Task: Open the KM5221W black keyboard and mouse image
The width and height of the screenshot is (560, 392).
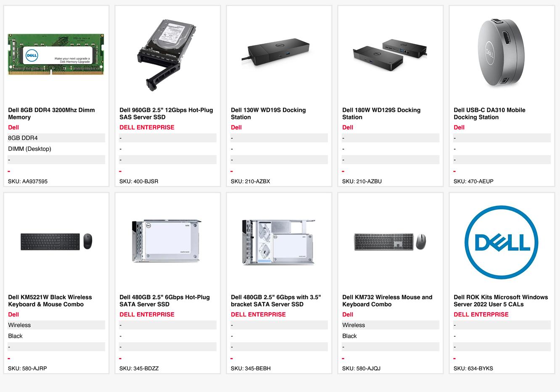Action: [56, 242]
